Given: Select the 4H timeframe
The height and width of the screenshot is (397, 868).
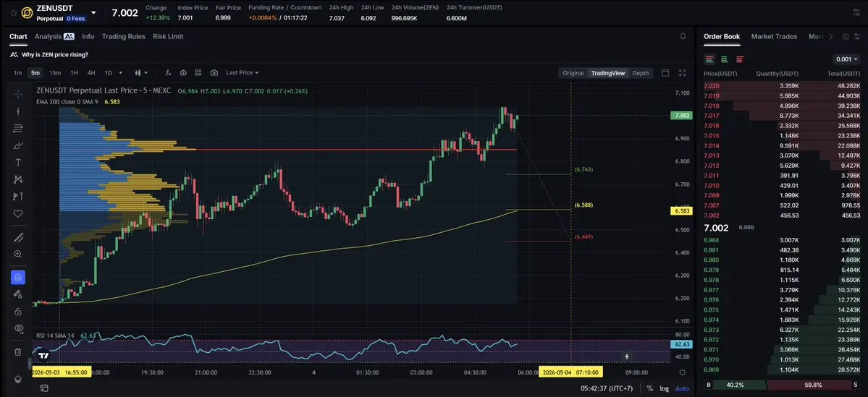Looking at the screenshot, I should [x=91, y=73].
